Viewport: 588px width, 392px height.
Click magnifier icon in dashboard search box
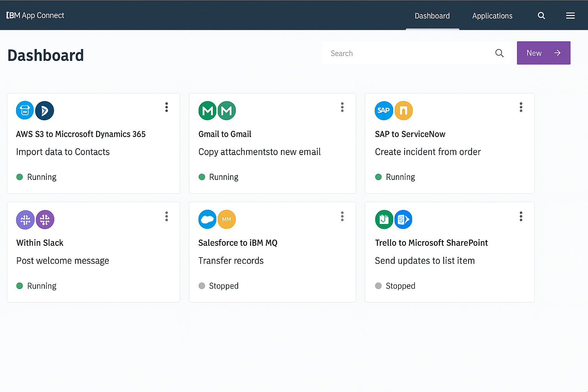[499, 53]
